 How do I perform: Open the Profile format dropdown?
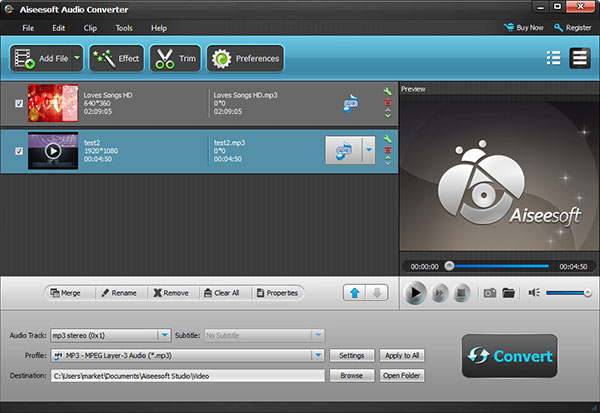click(x=187, y=356)
